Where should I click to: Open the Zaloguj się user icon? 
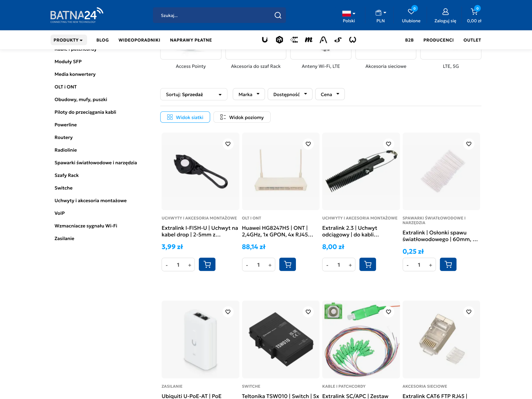click(x=445, y=12)
